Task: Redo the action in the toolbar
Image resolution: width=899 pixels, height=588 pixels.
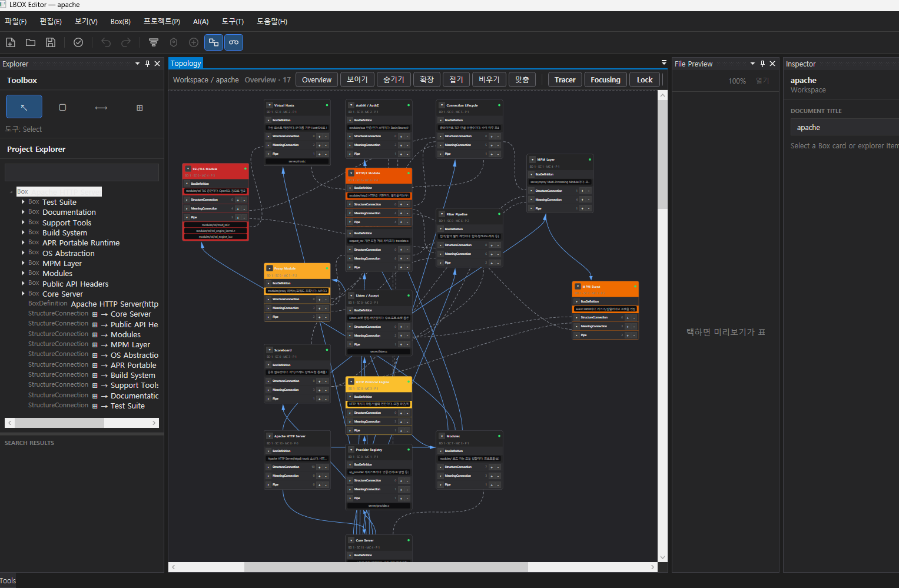Action: pyautogui.click(x=126, y=42)
